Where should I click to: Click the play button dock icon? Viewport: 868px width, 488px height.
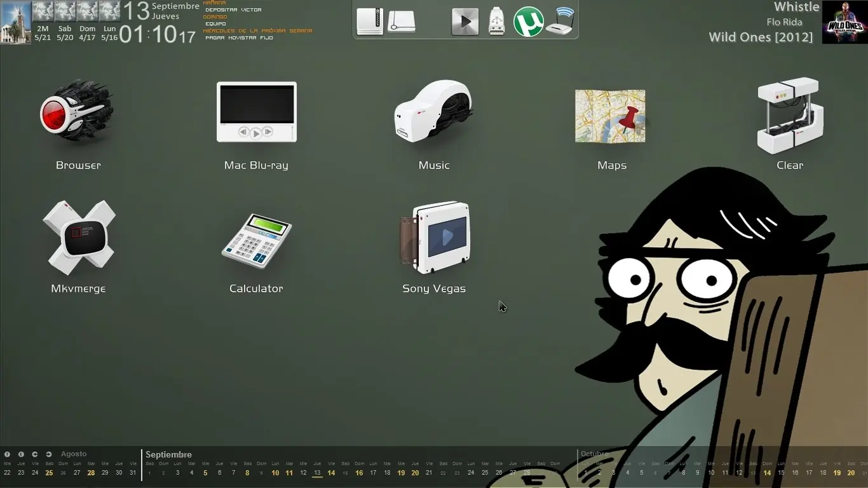coord(465,22)
